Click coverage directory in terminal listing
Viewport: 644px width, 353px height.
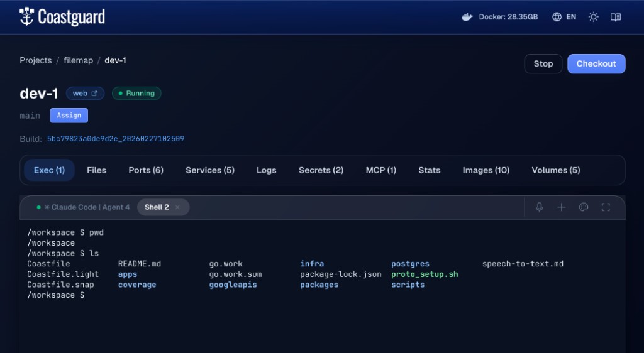(137, 285)
